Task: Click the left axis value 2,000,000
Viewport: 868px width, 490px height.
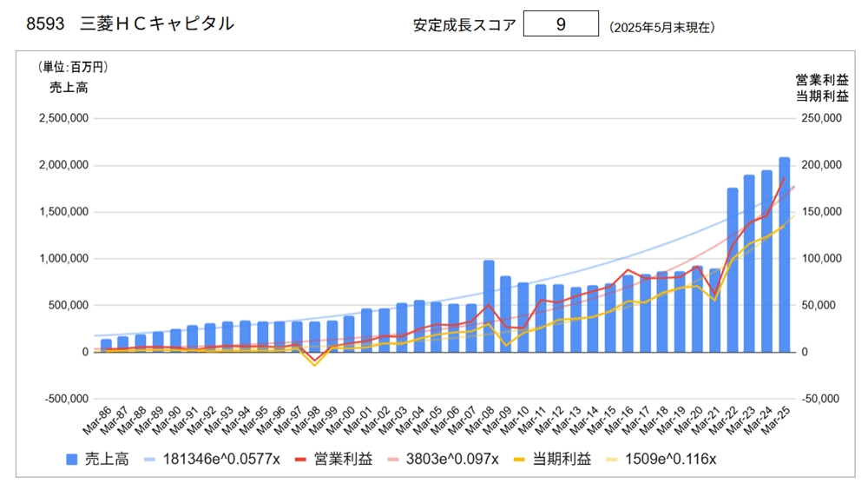Action: 63,165
